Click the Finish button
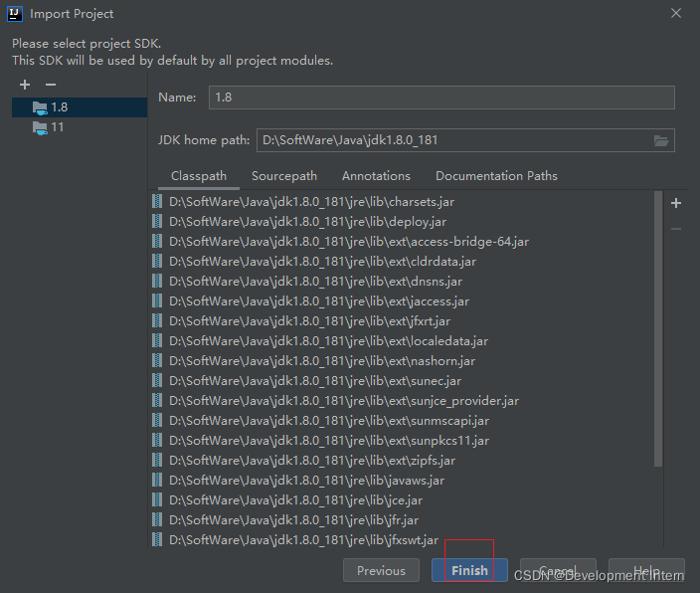The height and width of the screenshot is (593, 700). coord(469,570)
